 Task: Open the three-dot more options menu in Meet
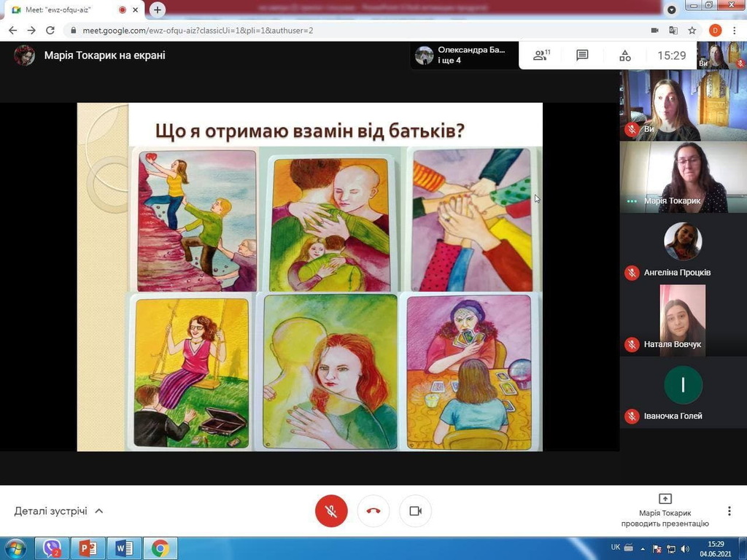tap(729, 511)
